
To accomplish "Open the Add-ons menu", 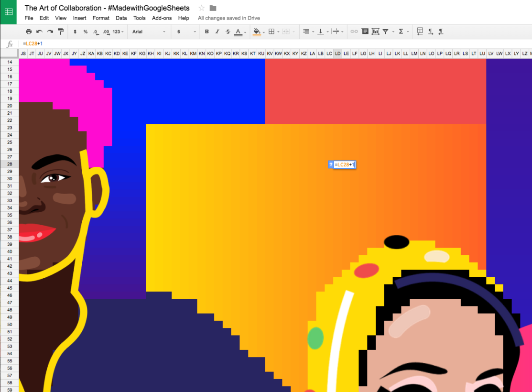I will (162, 18).
